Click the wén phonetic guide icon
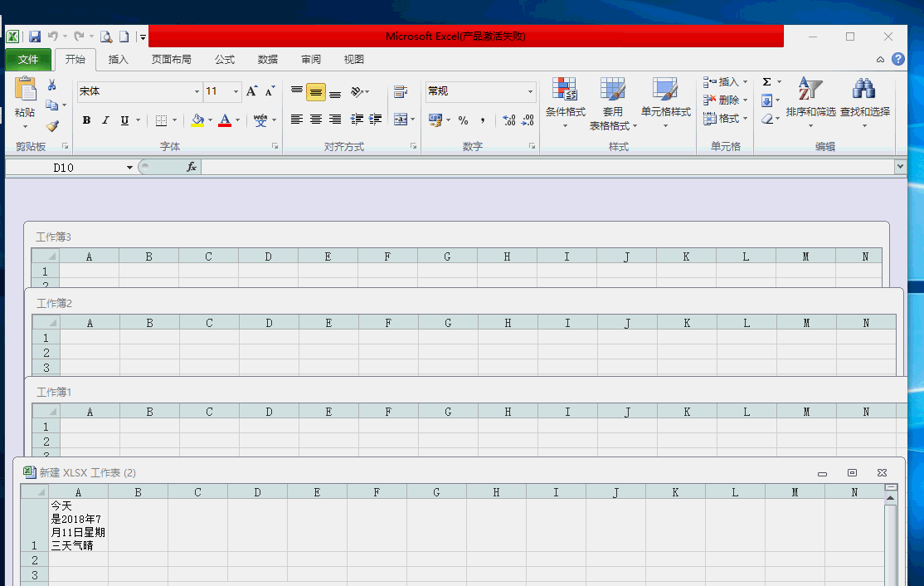The height and width of the screenshot is (586, 924). [x=260, y=120]
